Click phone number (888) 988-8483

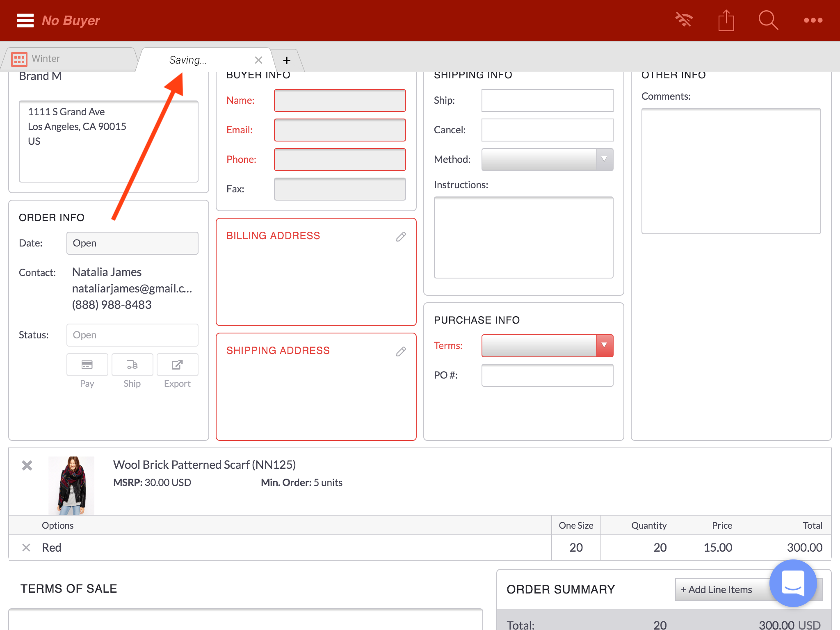[x=112, y=305]
